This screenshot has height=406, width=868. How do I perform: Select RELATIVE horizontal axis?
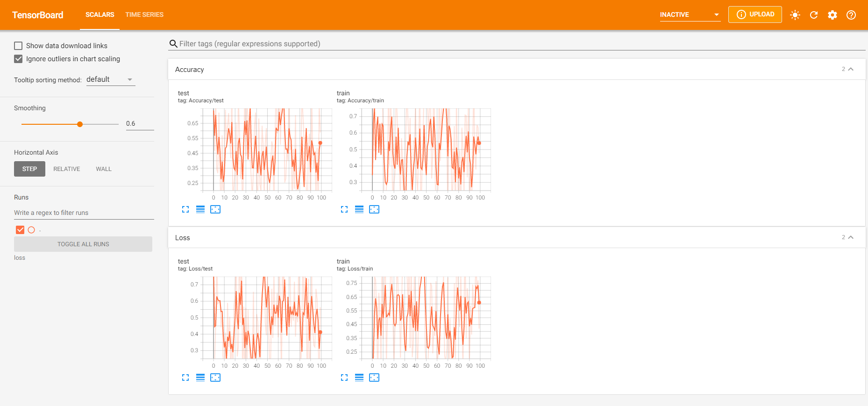coord(67,169)
